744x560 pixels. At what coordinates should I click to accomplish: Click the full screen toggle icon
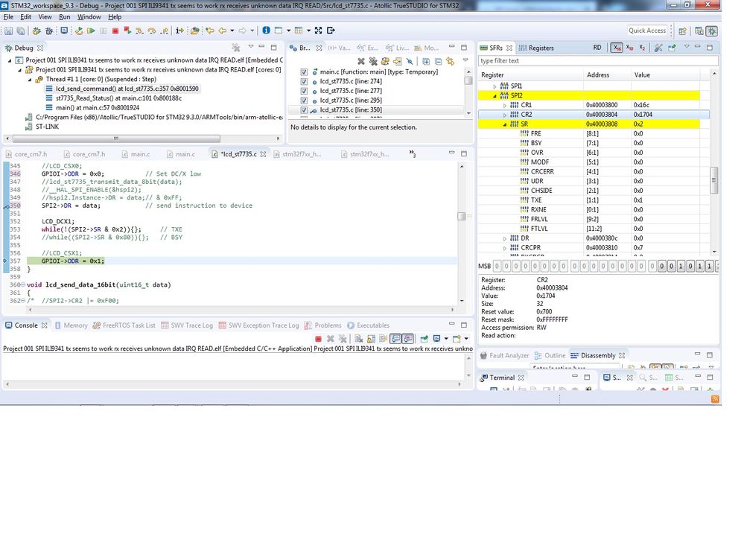[319, 31]
